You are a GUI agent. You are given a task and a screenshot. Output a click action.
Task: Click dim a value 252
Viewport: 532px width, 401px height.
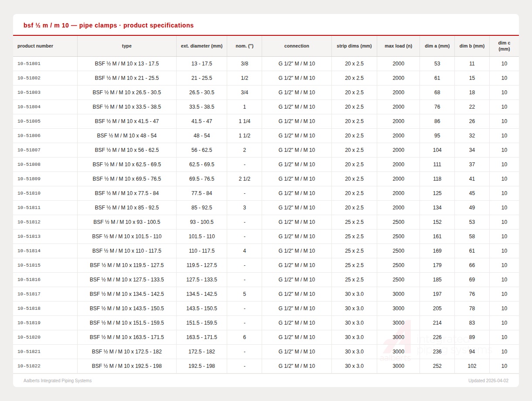pyautogui.click(x=437, y=366)
